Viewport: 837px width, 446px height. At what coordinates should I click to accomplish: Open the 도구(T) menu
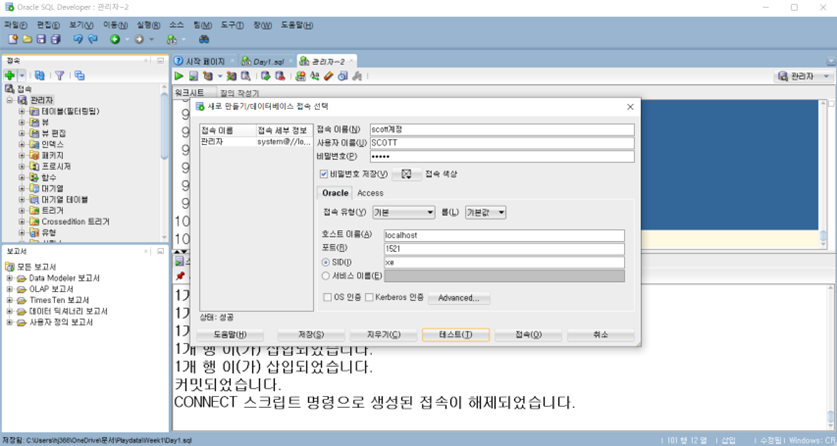click(x=232, y=25)
